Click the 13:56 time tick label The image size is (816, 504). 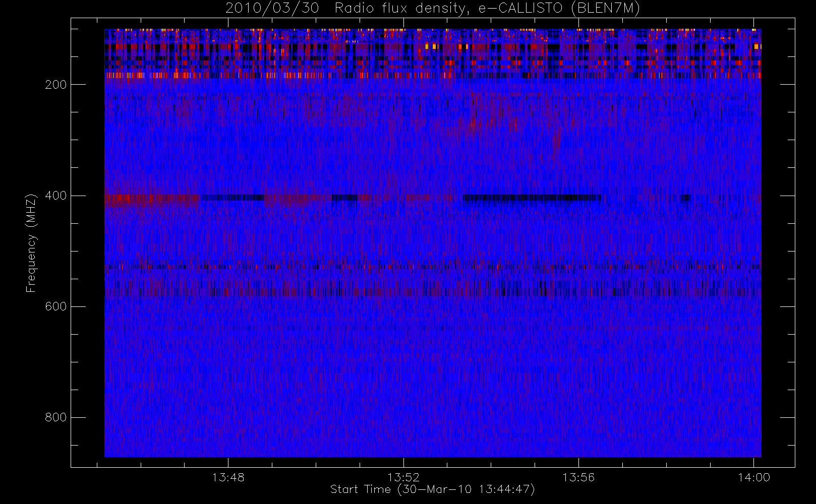578,477
